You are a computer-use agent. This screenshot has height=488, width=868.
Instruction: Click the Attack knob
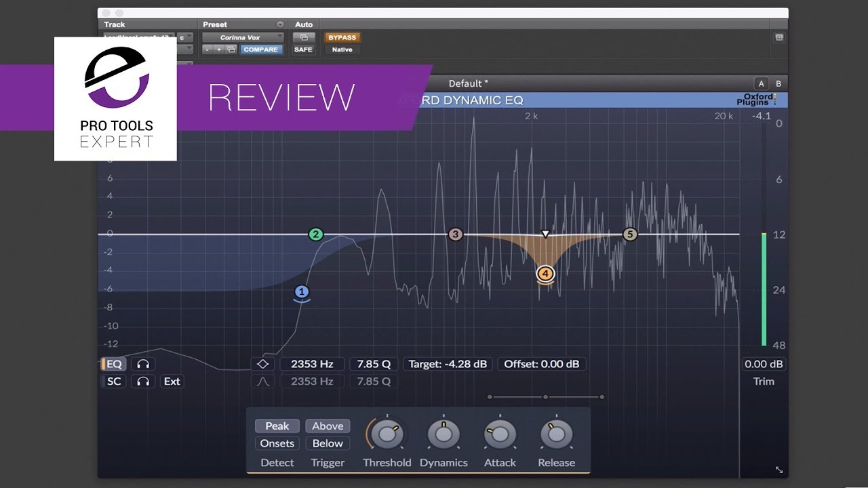coord(500,434)
